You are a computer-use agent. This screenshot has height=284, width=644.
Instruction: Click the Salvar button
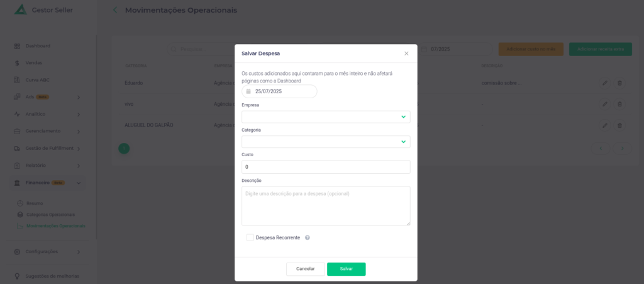pyautogui.click(x=347, y=269)
